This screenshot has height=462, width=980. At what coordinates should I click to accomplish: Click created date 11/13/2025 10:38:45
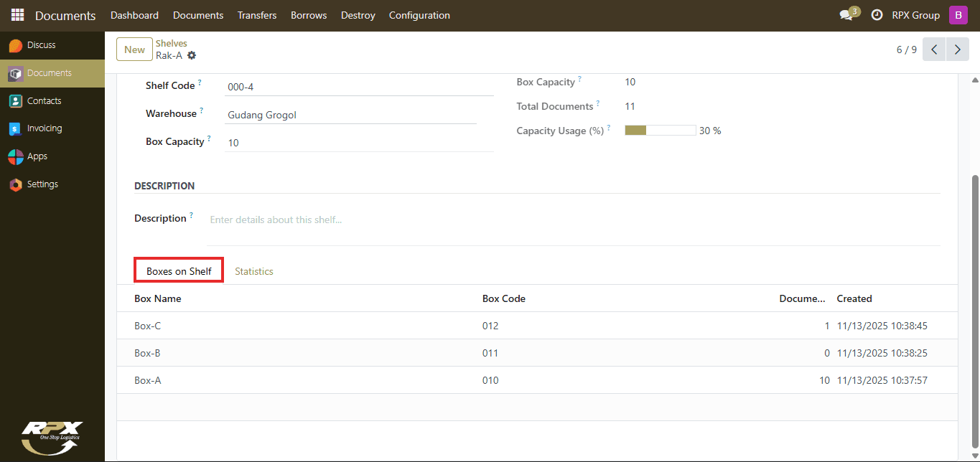882,326
